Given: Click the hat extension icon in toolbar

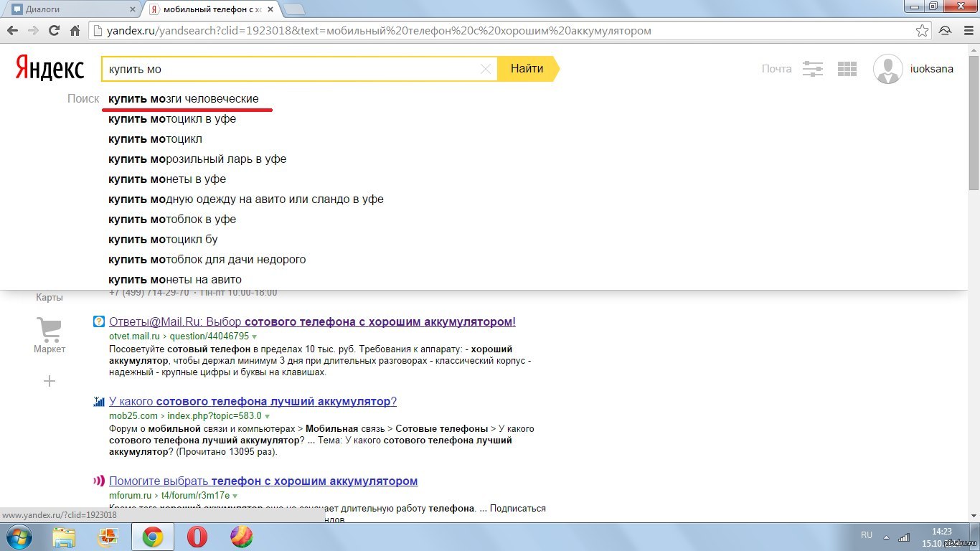Looking at the screenshot, I should point(946,31).
